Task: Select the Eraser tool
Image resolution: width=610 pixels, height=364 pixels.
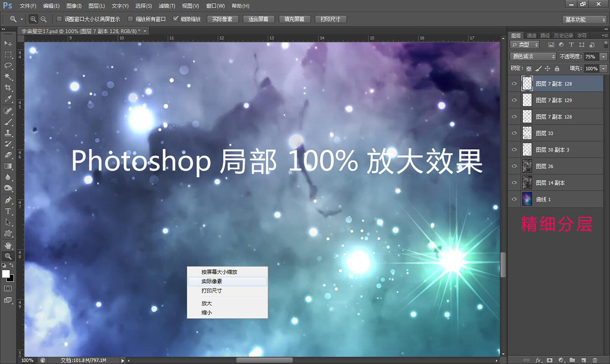Action: (8, 155)
